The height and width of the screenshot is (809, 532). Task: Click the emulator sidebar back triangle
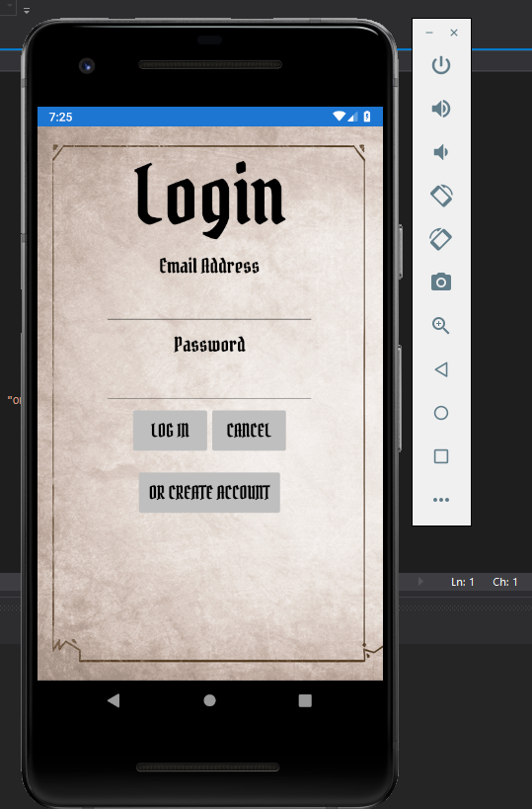click(x=441, y=369)
